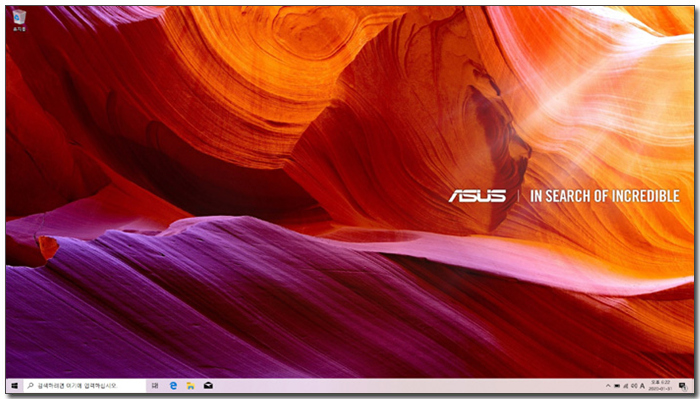Toggle the IME input mode A indicator
The height and width of the screenshot is (399, 700).
click(642, 386)
